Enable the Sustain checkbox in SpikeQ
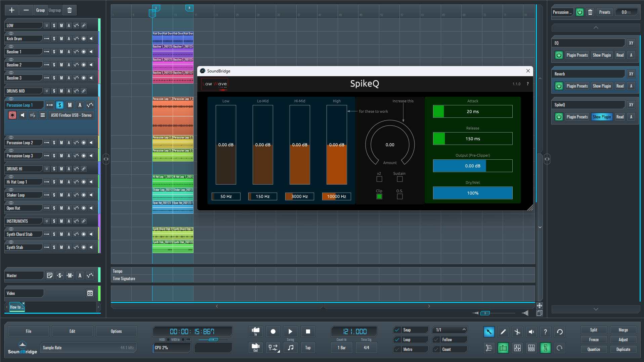Viewport: 644px width, 362px height. coord(399,179)
